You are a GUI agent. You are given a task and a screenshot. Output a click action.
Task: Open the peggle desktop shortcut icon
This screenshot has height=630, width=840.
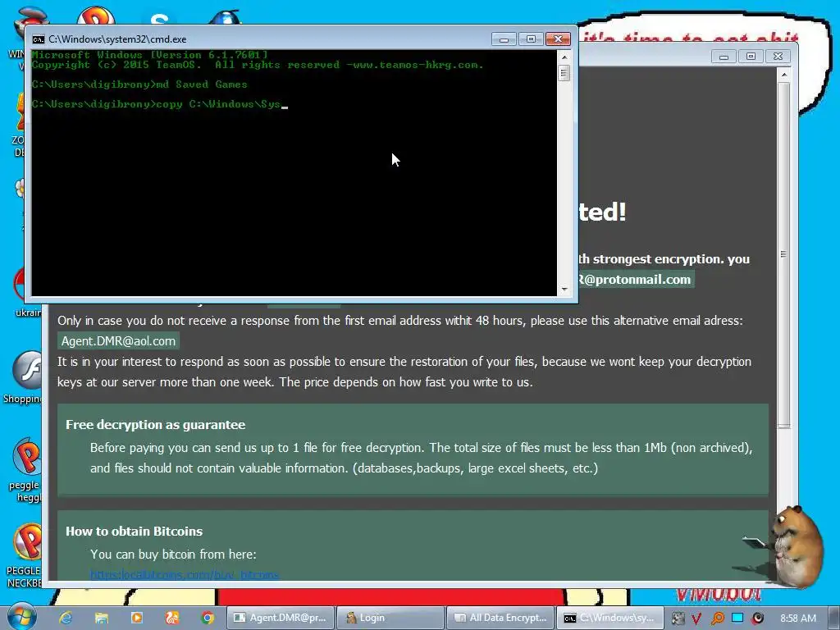tap(25, 470)
